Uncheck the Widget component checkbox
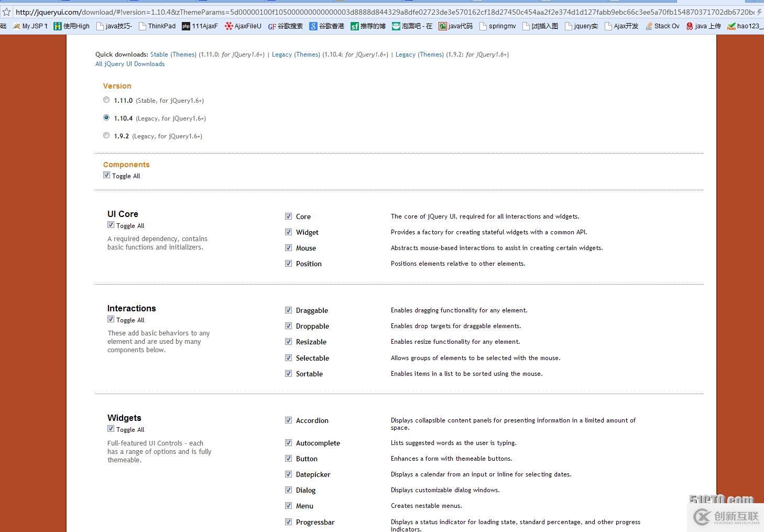 point(288,232)
